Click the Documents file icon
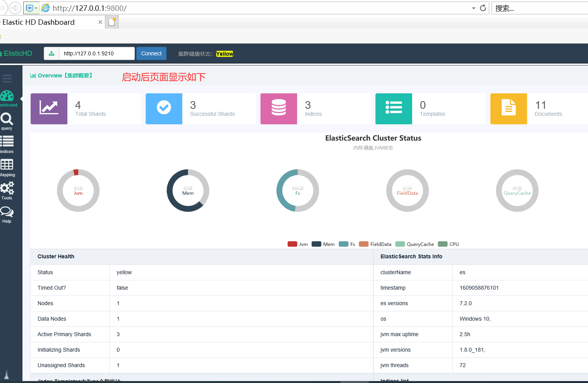Image resolution: width=588 pixels, height=383 pixels. click(x=509, y=109)
